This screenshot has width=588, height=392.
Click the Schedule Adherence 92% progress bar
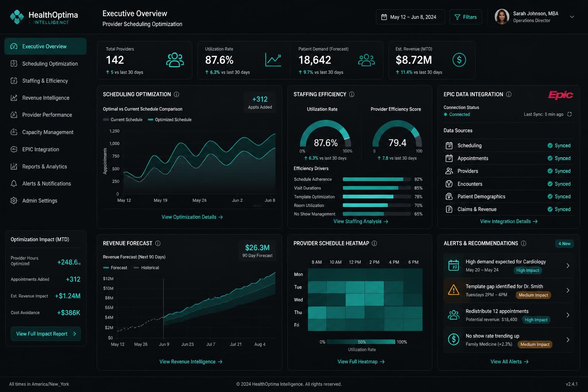(377, 179)
